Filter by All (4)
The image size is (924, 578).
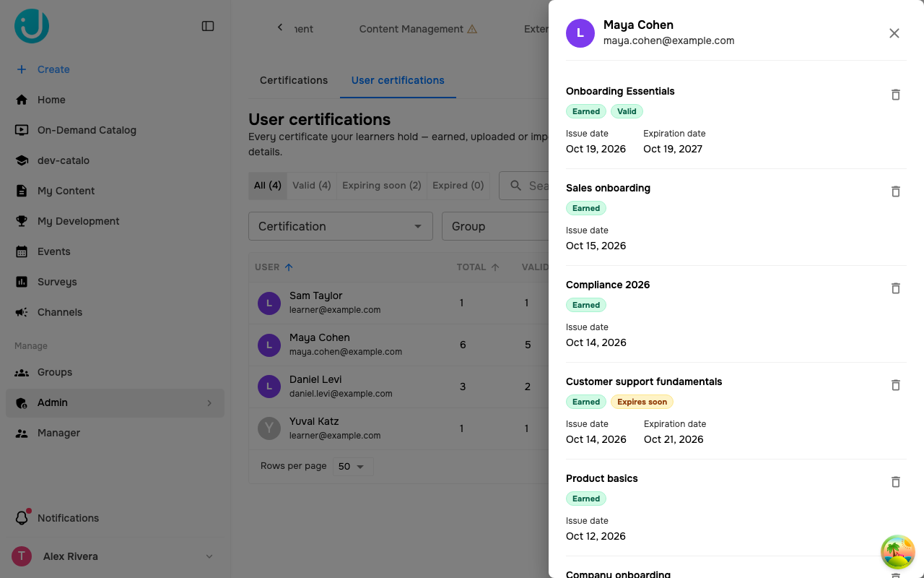[x=268, y=186]
